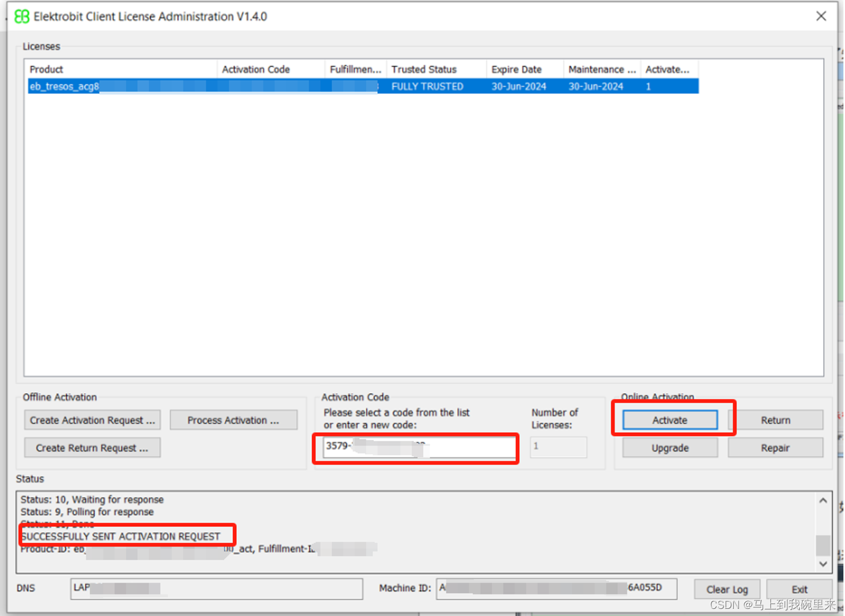845x616 pixels.
Task: Click the Elektrobit logo icon in title bar
Action: pyautogui.click(x=21, y=16)
